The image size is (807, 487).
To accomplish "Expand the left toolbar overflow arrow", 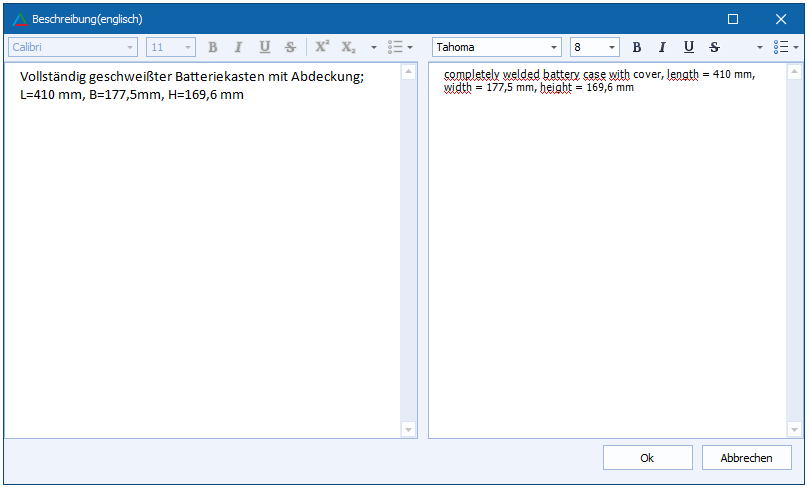I will [373, 47].
